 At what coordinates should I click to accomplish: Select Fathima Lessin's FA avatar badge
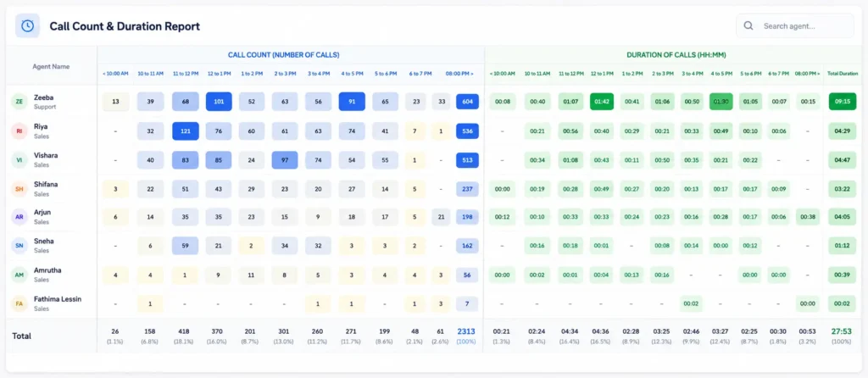pyautogui.click(x=19, y=303)
